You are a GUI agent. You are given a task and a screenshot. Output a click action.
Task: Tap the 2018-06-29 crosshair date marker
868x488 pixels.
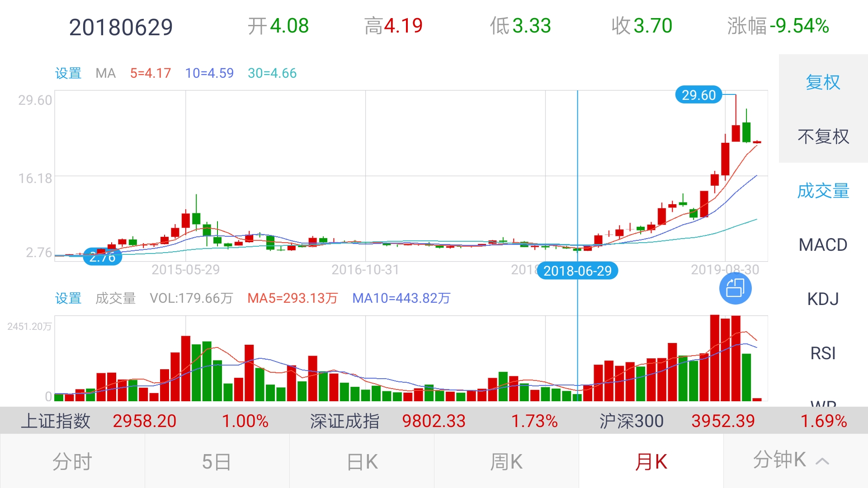[577, 271]
